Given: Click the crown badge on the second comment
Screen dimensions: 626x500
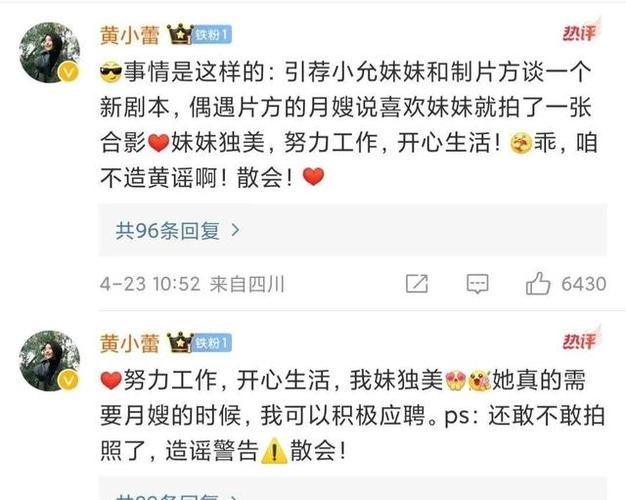Looking at the screenshot, I should point(180,343).
